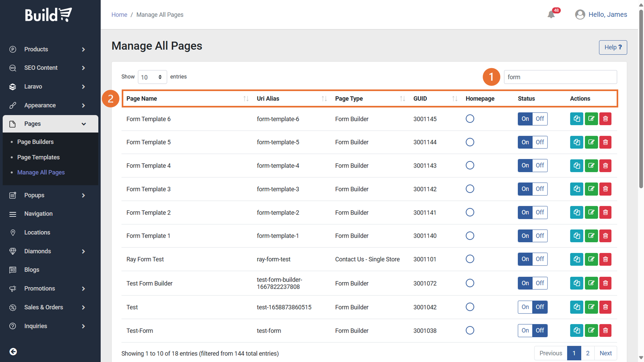644x362 pixels.
Task: Open Page Templates submenu item
Action: point(38,157)
